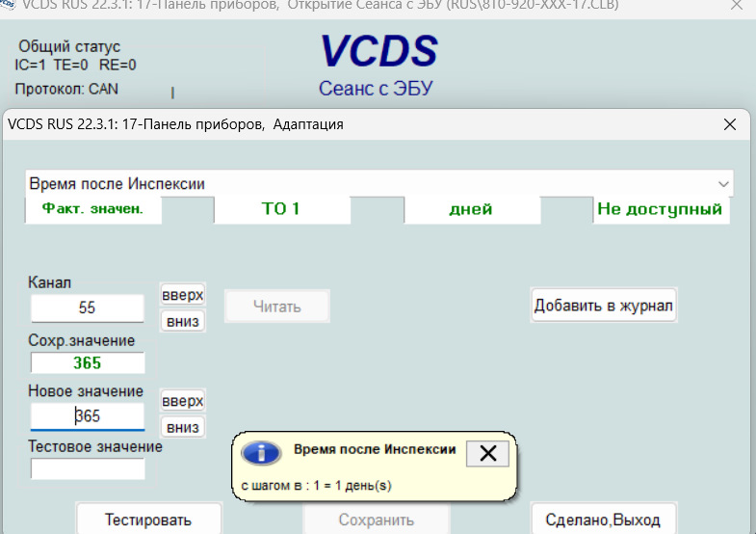Click the large VCDS logo text
Viewport: 756px width, 534px height.
(379, 51)
